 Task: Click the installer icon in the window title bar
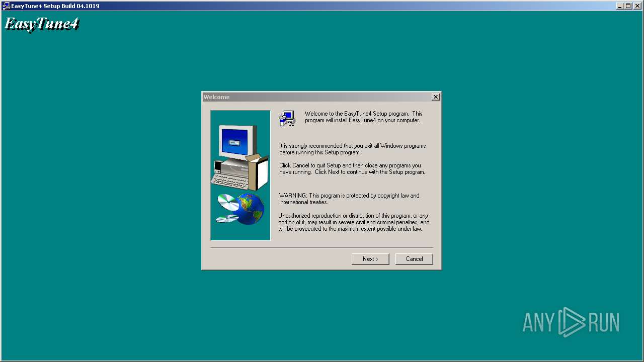click(6, 6)
